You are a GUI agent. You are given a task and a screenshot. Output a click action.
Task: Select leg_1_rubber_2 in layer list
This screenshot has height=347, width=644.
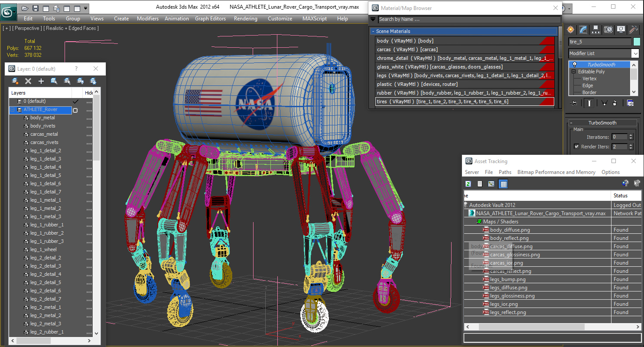[47, 233]
